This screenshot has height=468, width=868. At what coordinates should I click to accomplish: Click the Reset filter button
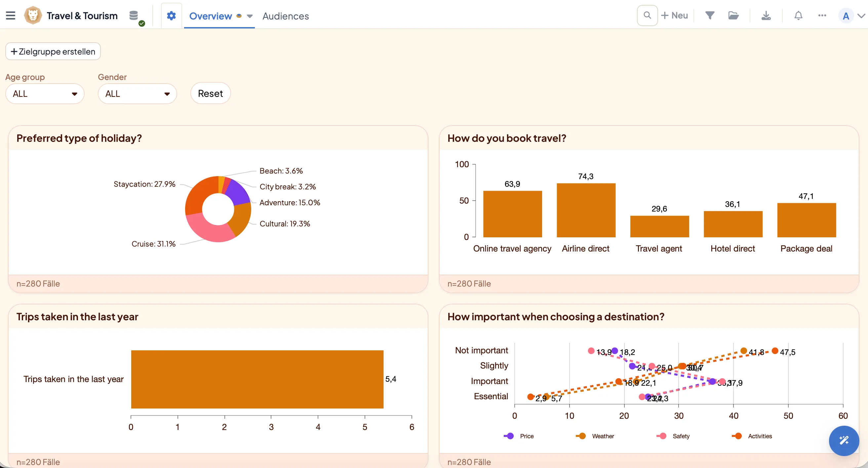click(x=210, y=93)
